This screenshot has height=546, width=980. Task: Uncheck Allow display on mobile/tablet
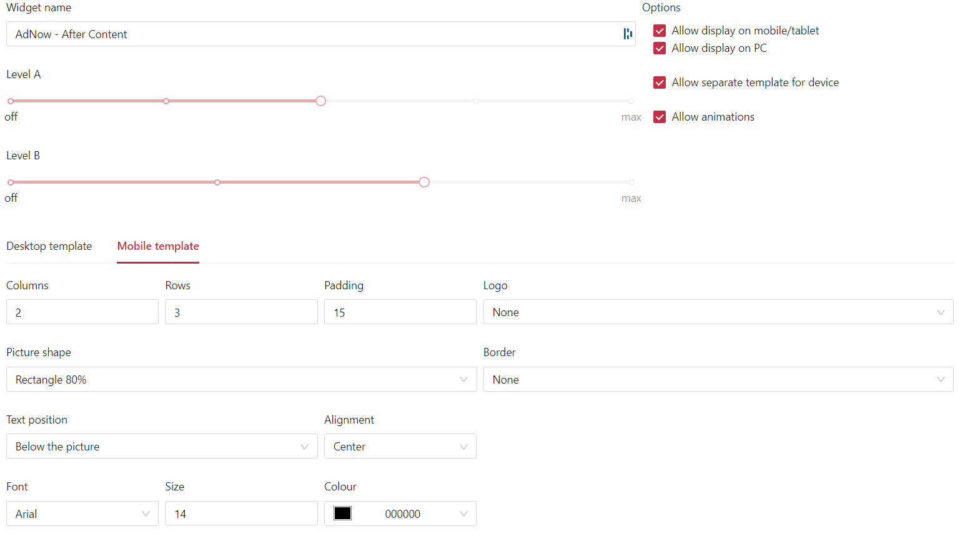tap(660, 31)
